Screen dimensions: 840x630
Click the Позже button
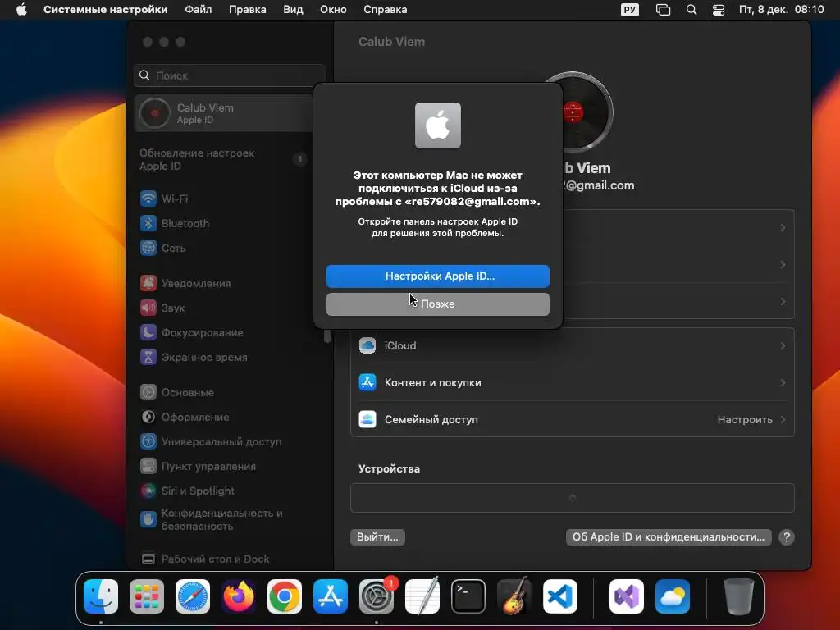click(438, 304)
